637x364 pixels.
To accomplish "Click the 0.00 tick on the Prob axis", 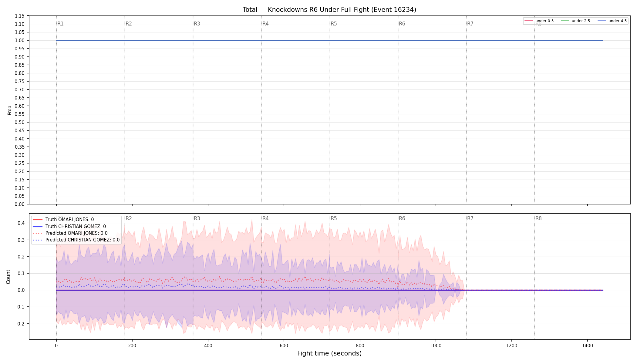I will pyautogui.click(x=20, y=204).
